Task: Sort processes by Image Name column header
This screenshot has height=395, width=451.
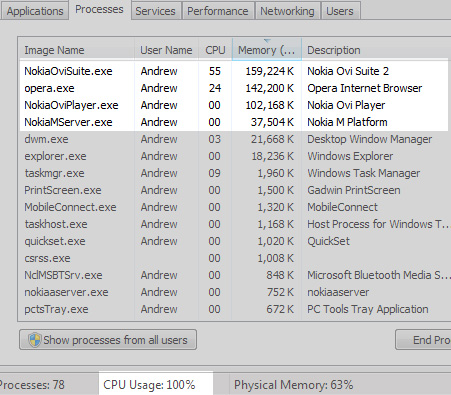Action: click(77, 50)
